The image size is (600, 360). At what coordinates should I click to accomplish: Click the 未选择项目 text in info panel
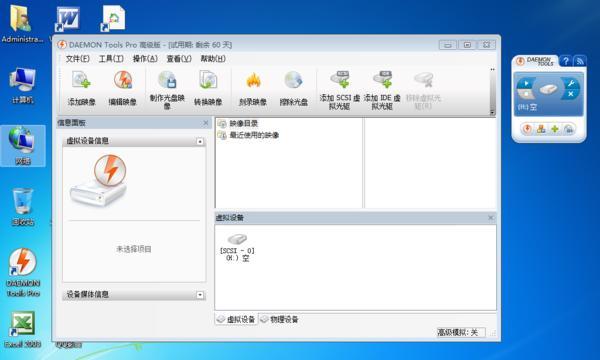134,249
